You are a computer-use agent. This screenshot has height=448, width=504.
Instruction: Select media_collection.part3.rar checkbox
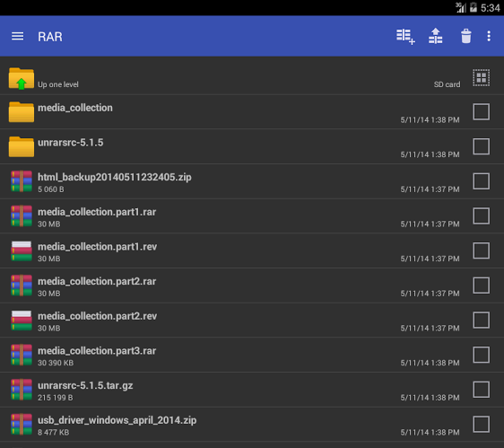tap(482, 355)
